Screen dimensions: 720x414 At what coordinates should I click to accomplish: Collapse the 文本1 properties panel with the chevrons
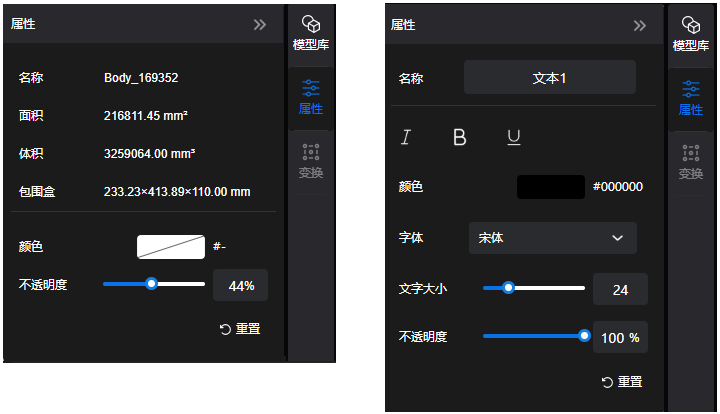coord(640,25)
